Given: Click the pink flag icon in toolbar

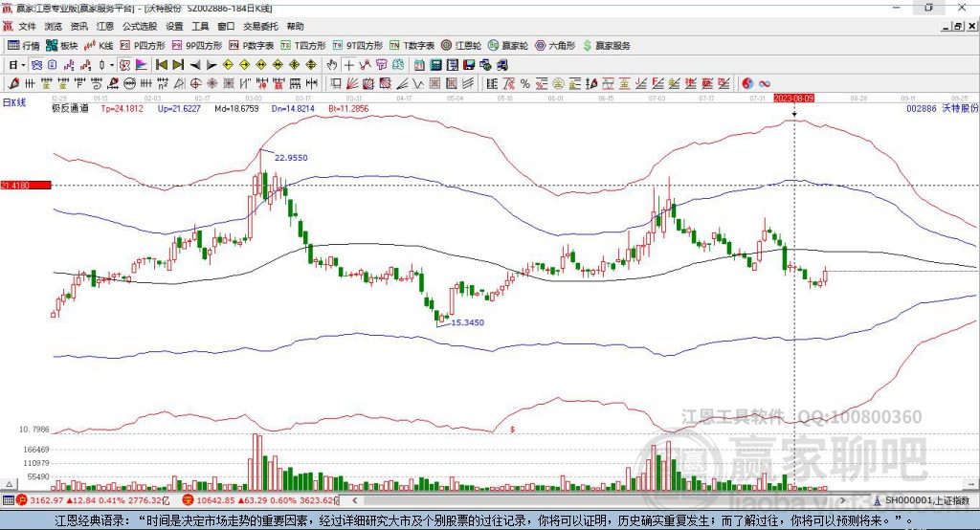Looking at the screenshot, I should click(x=142, y=65).
